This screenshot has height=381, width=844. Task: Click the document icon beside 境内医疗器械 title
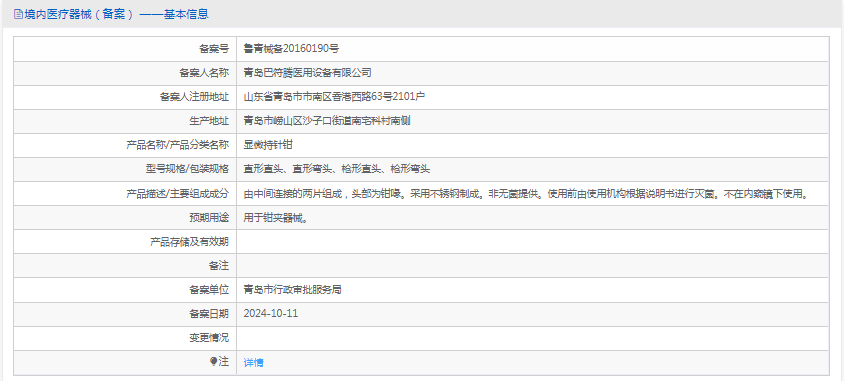pyautogui.click(x=18, y=15)
